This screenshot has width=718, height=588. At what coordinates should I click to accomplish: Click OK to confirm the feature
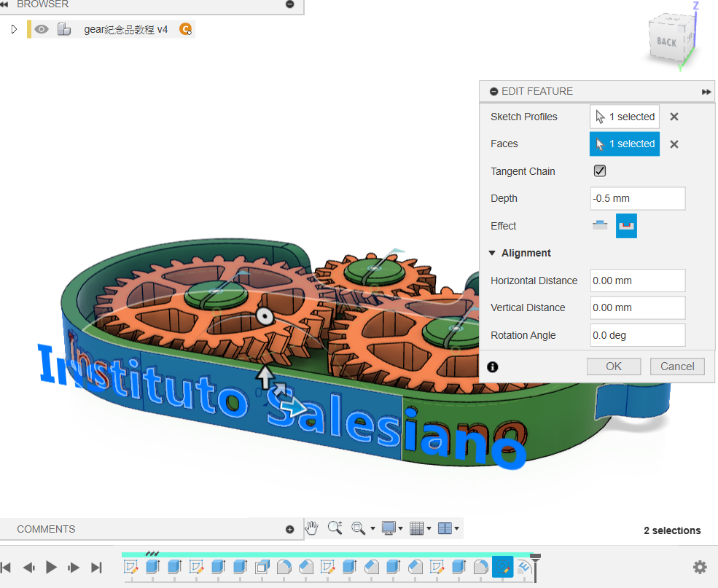tap(614, 366)
